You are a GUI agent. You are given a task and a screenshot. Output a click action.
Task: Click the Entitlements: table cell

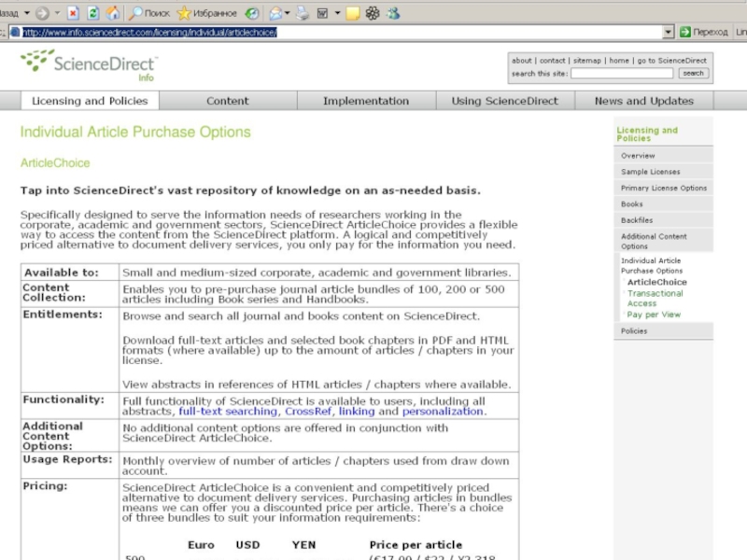pyautogui.click(x=69, y=349)
